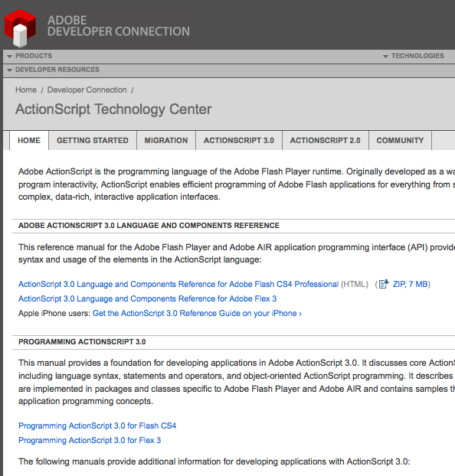Click the Developer Connection breadcrumb link

(x=87, y=90)
